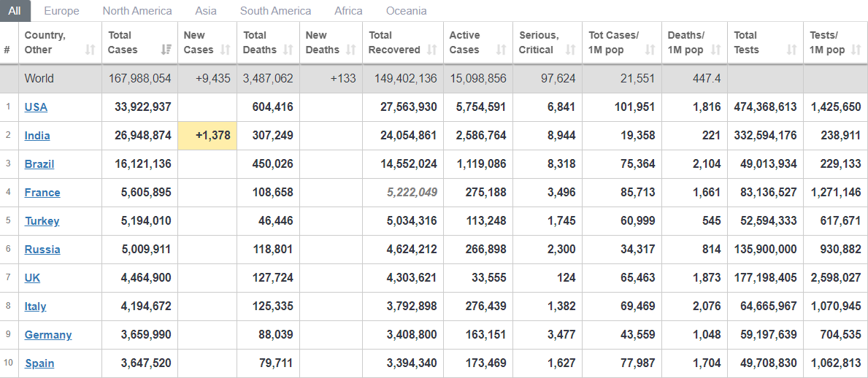Switch to the Europe tab
The image size is (868, 378).
point(61,11)
